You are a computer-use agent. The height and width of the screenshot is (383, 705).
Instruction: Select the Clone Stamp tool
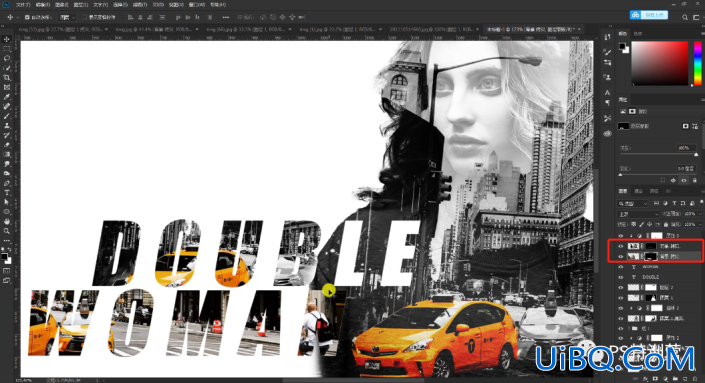pos(7,125)
